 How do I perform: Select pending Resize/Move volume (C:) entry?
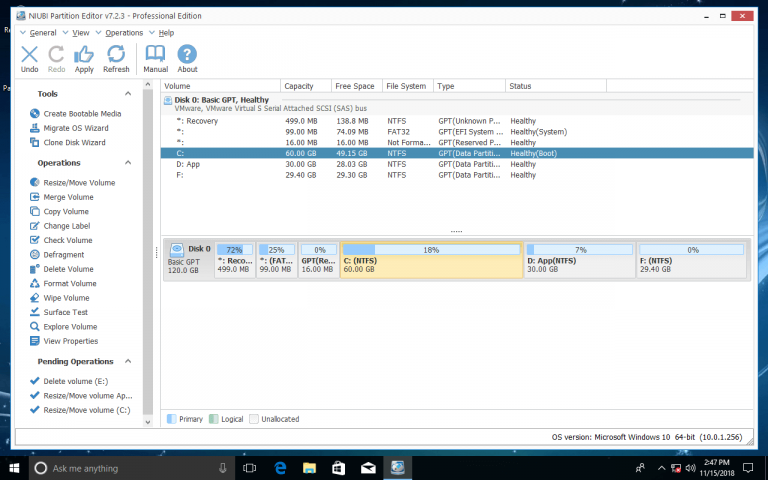click(80, 410)
